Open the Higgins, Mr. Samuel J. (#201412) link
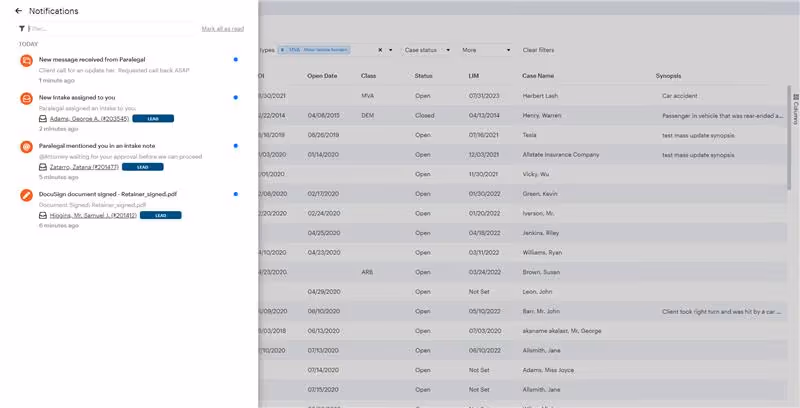 (x=93, y=215)
